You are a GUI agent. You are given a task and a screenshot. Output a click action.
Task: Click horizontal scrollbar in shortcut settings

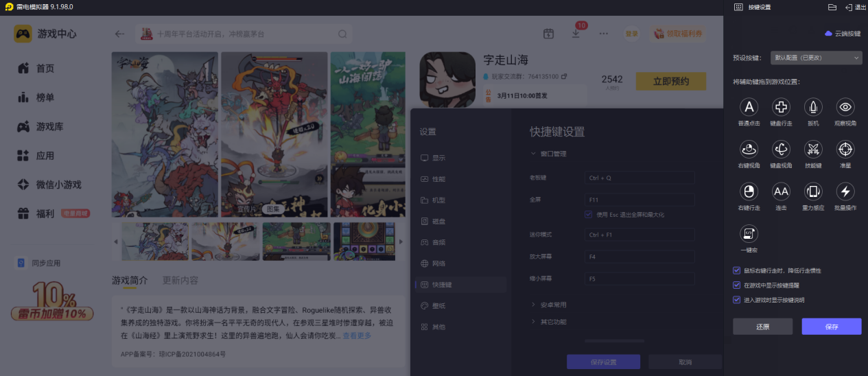click(613, 340)
